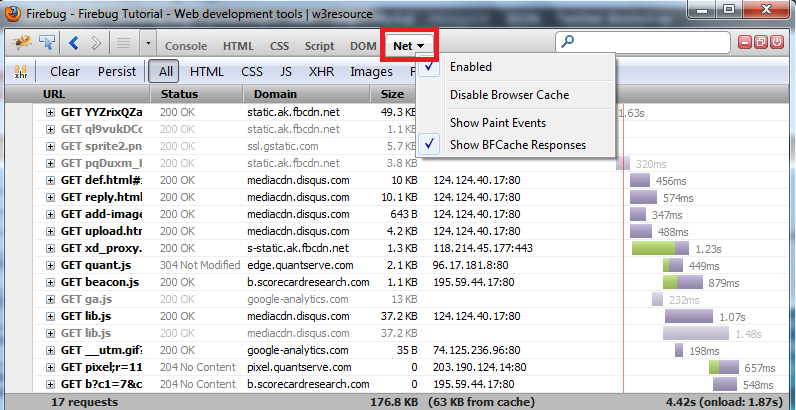Go back using the blue left arrow
Image resolution: width=796 pixels, height=410 pixels.
tap(73, 44)
